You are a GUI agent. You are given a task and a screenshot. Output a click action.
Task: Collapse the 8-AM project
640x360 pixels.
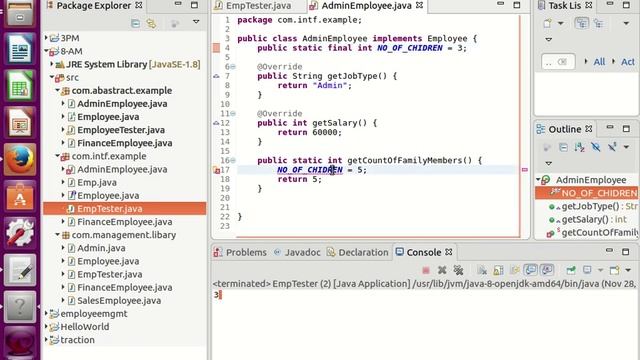[47, 51]
